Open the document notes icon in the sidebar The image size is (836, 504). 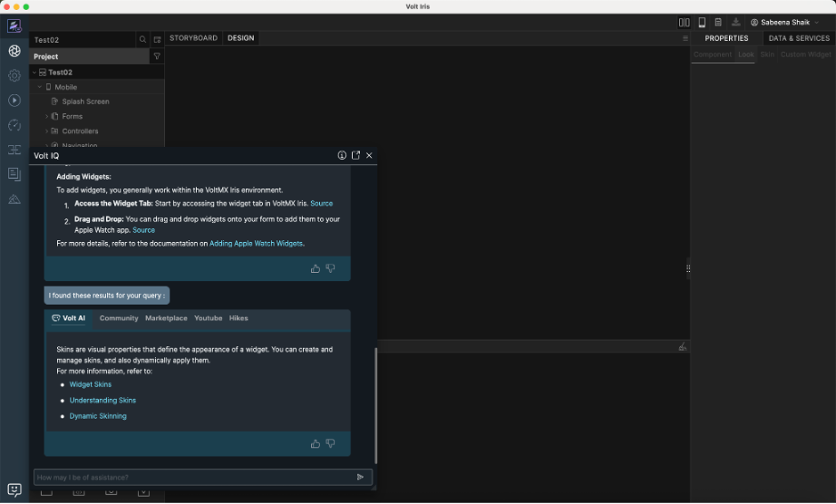[x=15, y=174]
